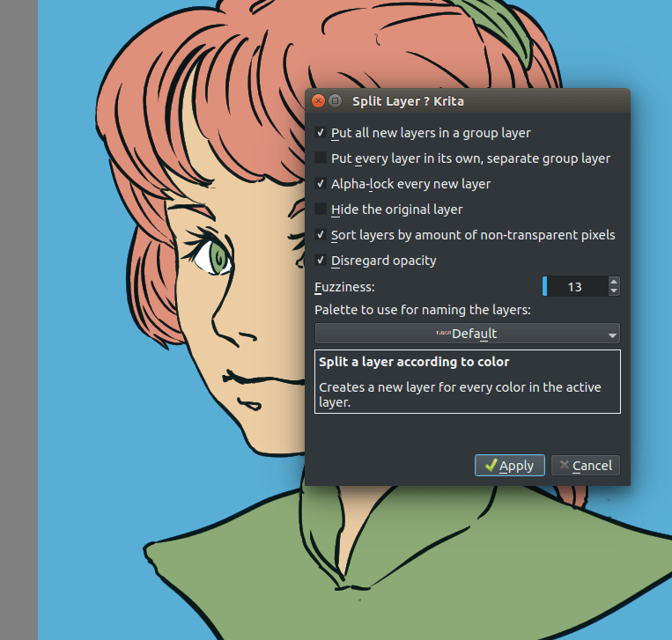Click the Fuzziness value field
The height and width of the screenshot is (640, 672).
pos(575,287)
